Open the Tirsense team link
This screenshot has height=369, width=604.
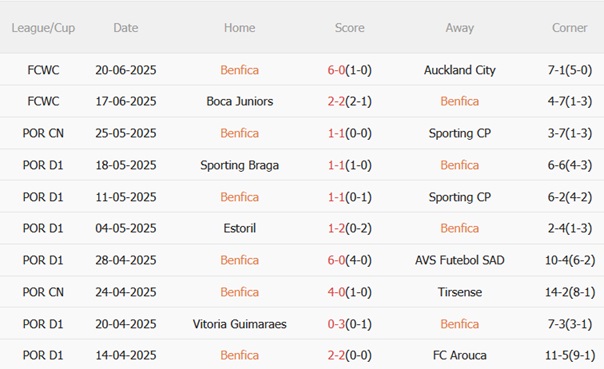pyautogui.click(x=460, y=292)
